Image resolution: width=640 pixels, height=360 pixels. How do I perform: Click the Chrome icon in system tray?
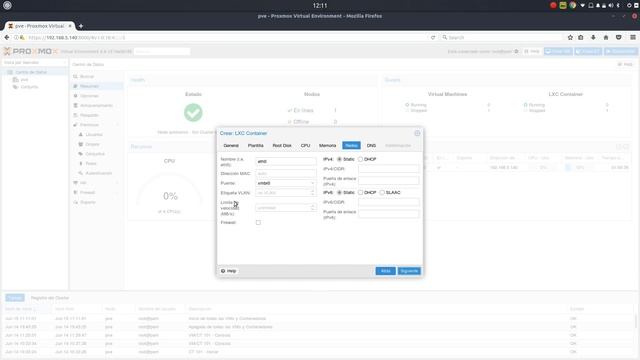pyautogui.click(x=573, y=5)
